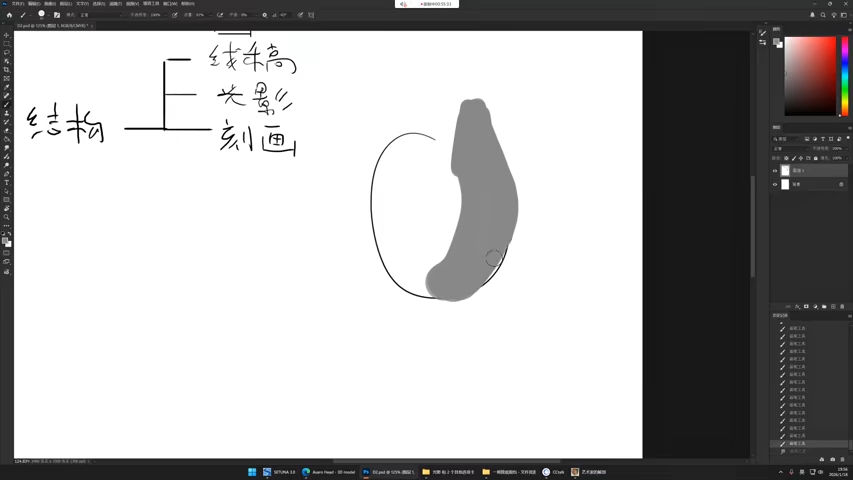
Task: Select the Crop tool
Action: 7,70
